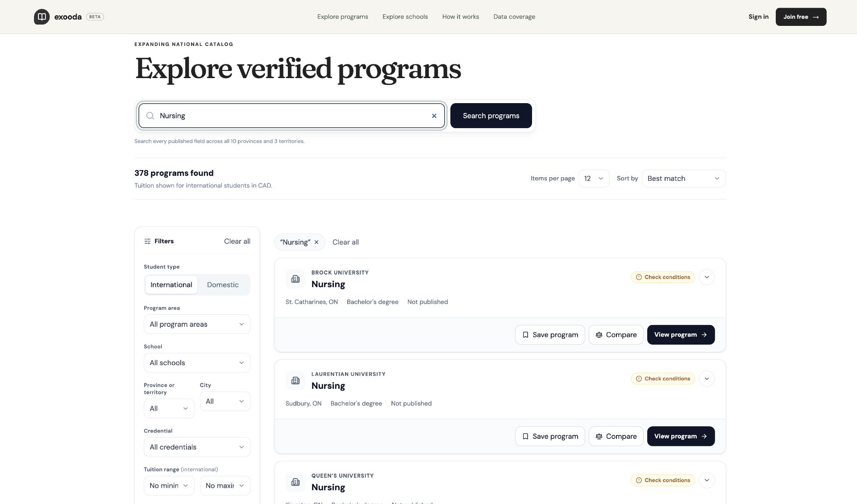This screenshot has height=504, width=857.
Task: Click the Check conditions badge for Laurentian University
Action: [x=663, y=379]
